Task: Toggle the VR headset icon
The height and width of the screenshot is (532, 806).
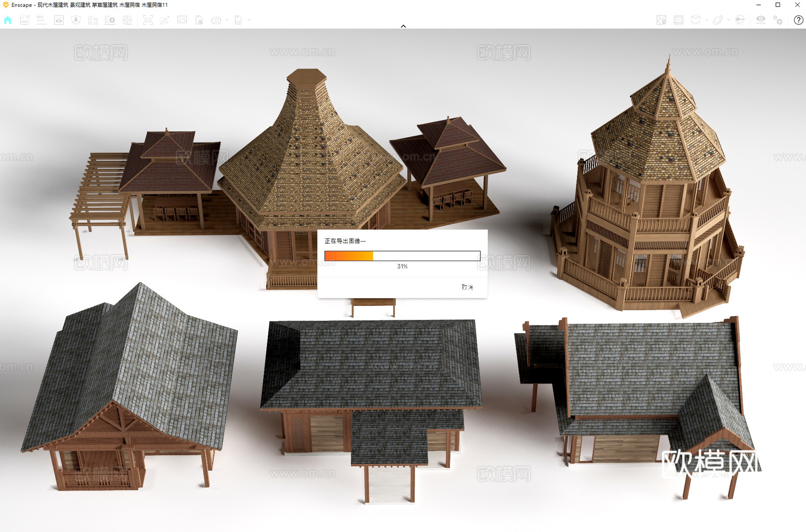Action: coord(740,20)
